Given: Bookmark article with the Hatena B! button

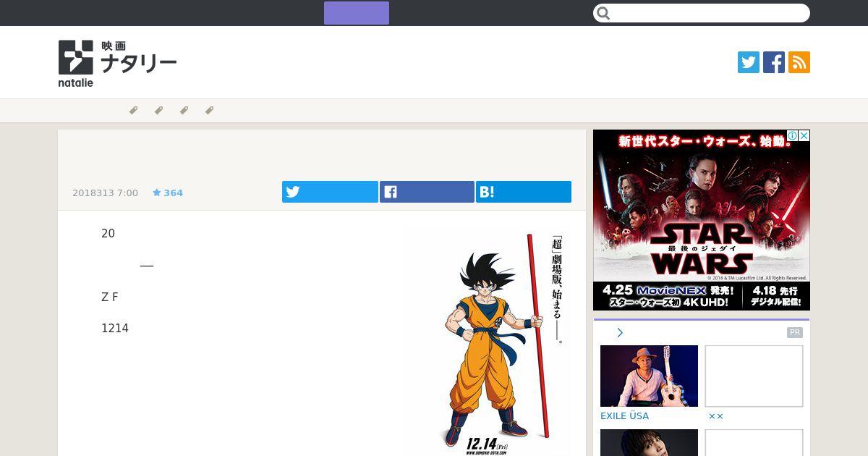Looking at the screenshot, I should (x=524, y=192).
